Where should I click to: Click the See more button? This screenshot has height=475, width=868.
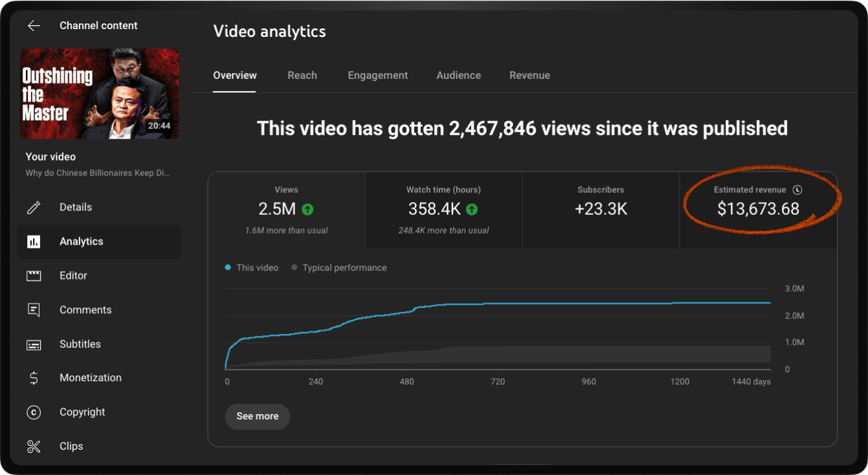click(258, 416)
